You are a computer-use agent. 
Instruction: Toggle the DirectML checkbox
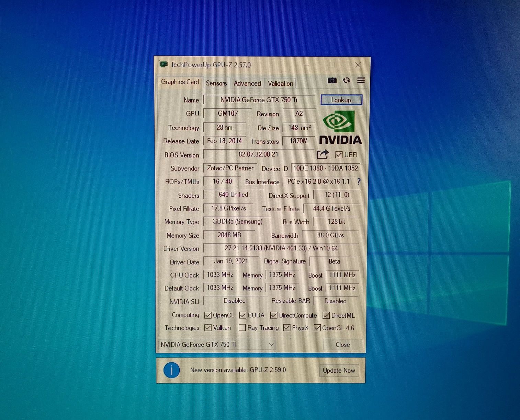coord(326,315)
